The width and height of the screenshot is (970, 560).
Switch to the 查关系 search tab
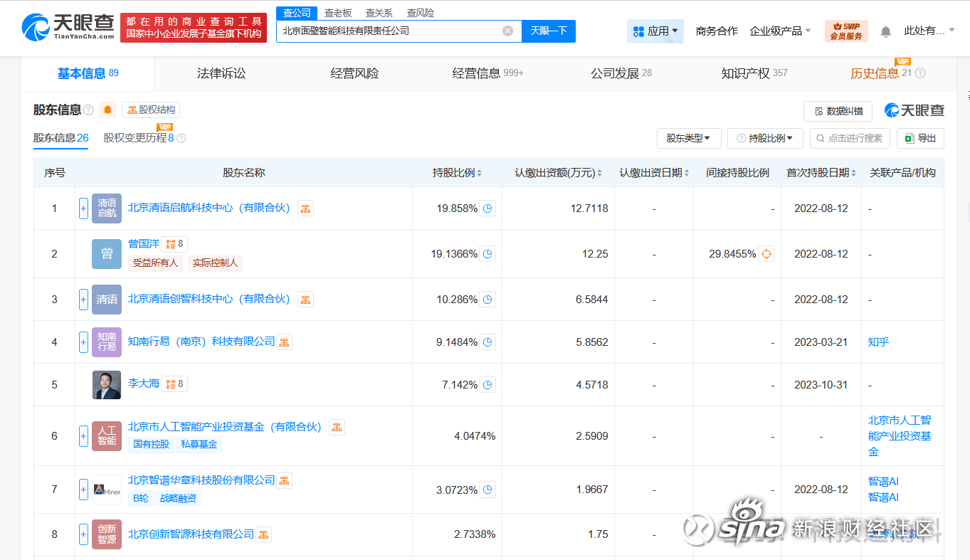[x=379, y=13]
